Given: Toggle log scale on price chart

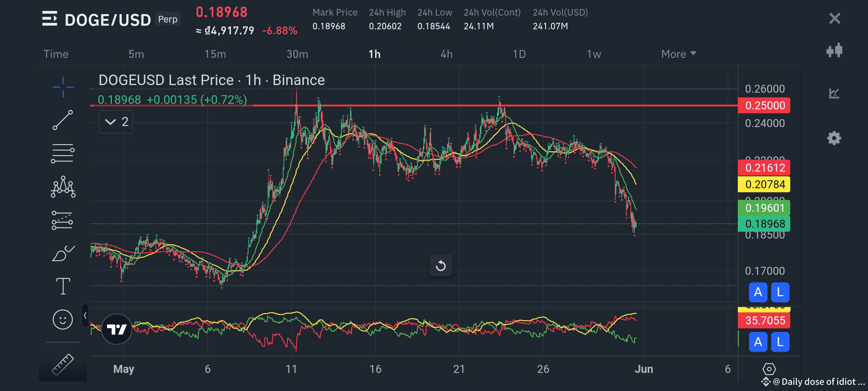Looking at the screenshot, I should 780,292.
